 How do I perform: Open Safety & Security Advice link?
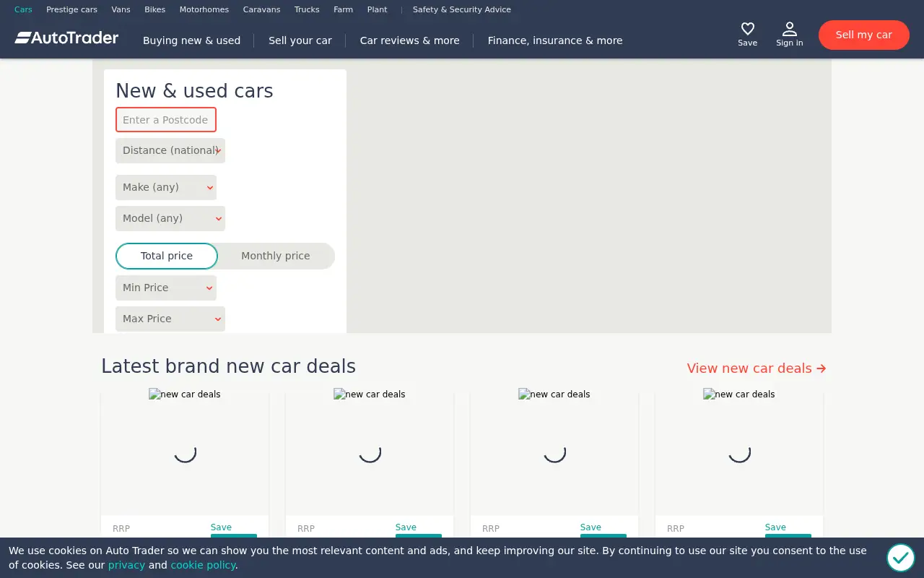coord(462,9)
